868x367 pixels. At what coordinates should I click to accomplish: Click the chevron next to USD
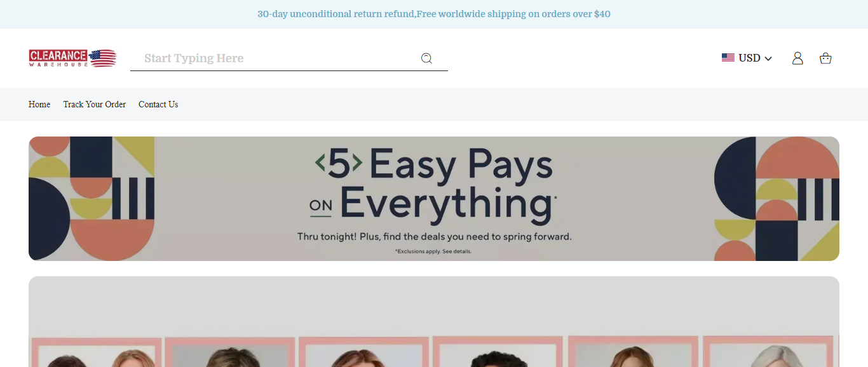[768, 58]
